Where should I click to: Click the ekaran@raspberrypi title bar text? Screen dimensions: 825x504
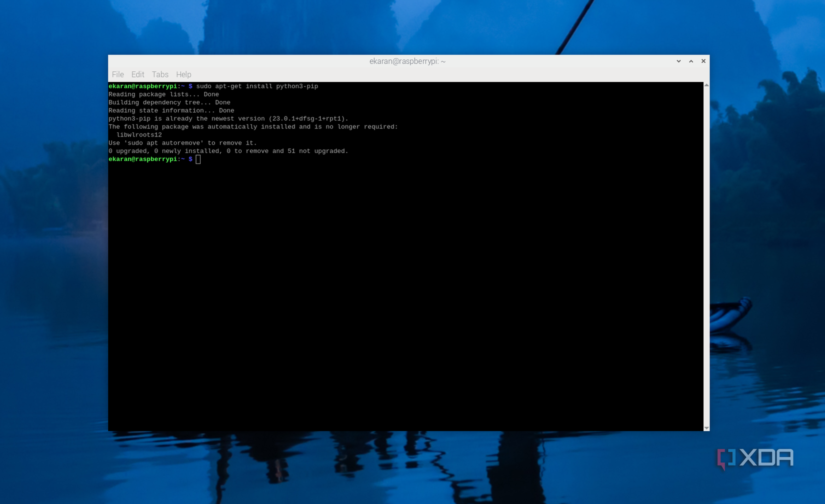coord(407,61)
